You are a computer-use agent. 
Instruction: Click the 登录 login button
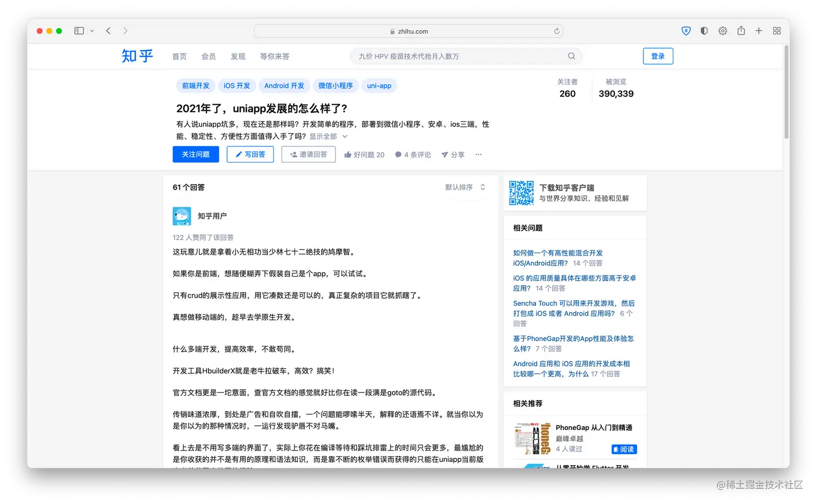[x=658, y=56]
